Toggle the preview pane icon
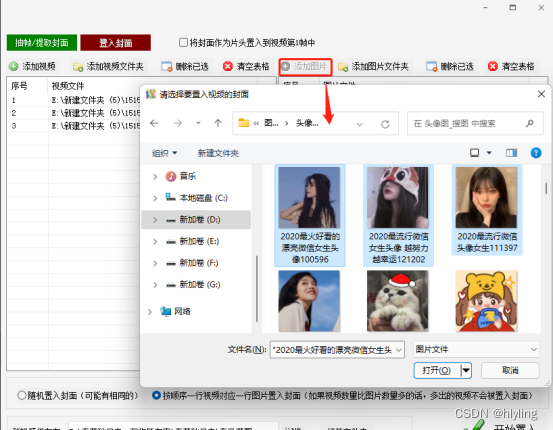Screen dimensions: 553x430 (511, 153)
